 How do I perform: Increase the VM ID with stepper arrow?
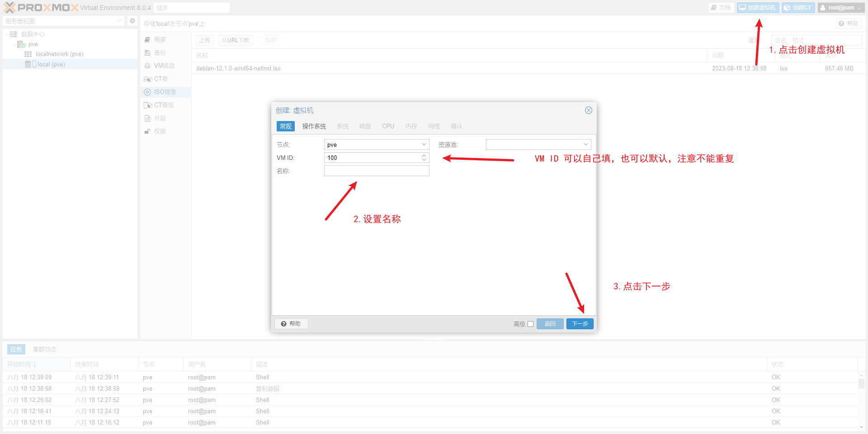(424, 155)
